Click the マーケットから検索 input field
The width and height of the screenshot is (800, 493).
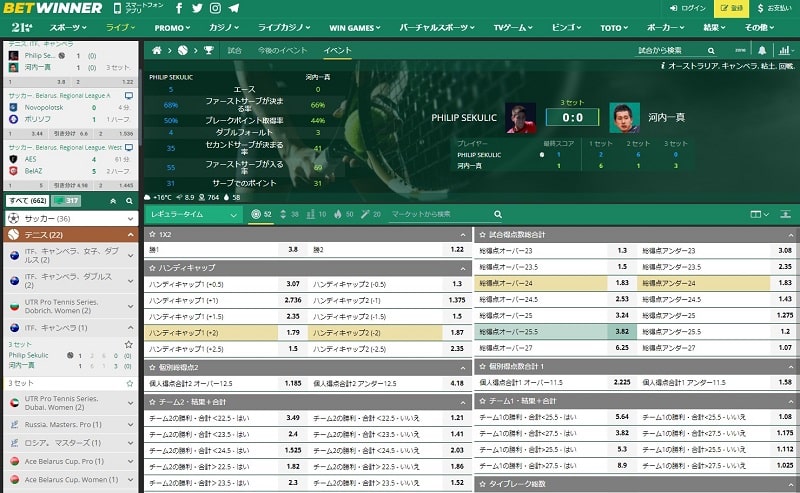coord(441,214)
